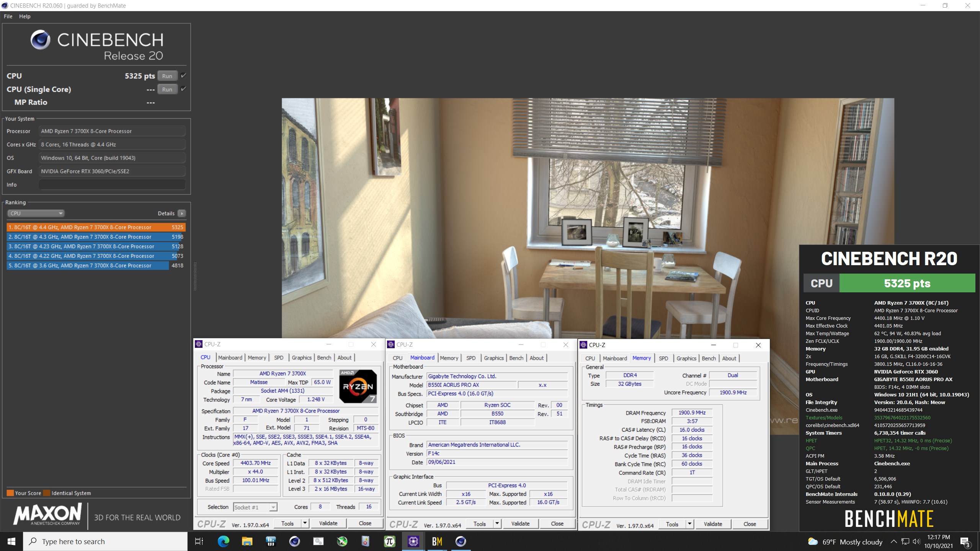Image resolution: width=980 pixels, height=551 pixels.
Task: Select CPU tab in Memory CPU-Z window
Action: click(x=590, y=358)
